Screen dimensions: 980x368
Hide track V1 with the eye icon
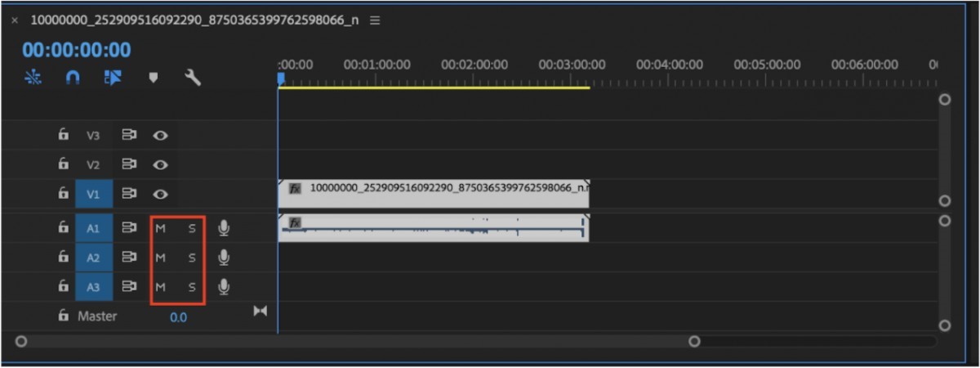tap(161, 194)
